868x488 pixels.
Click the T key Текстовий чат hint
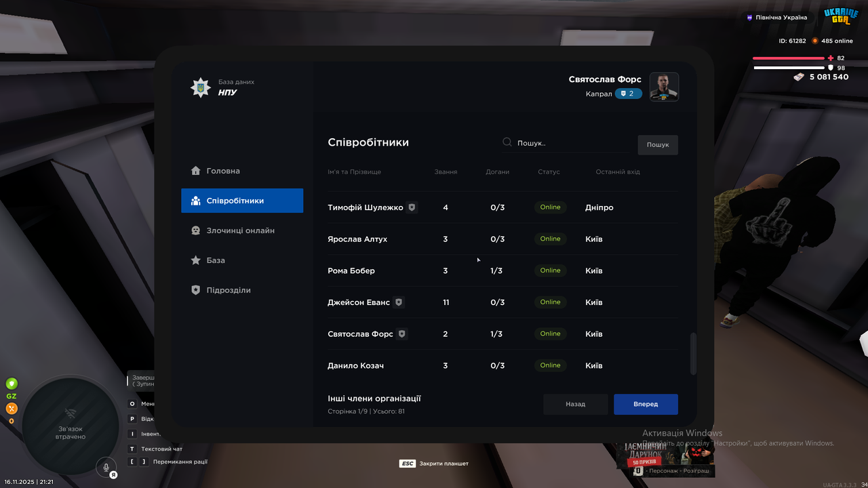pyautogui.click(x=155, y=449)
